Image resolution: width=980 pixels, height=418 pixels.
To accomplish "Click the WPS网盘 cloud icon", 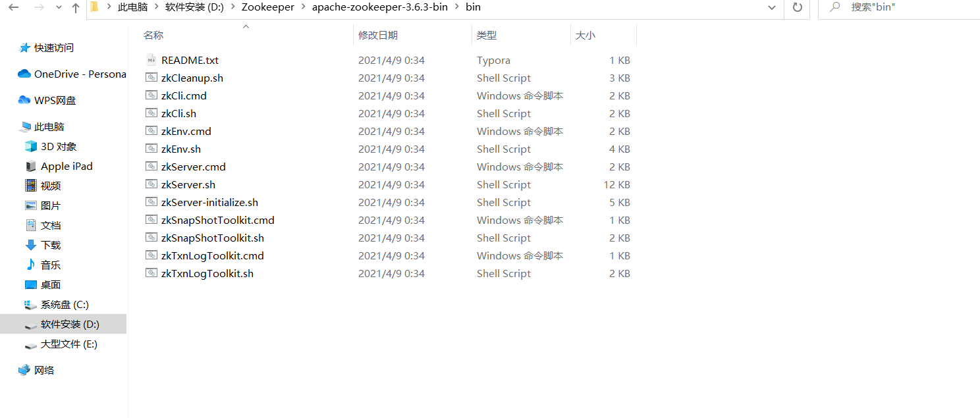I will (x=24, y=100).
